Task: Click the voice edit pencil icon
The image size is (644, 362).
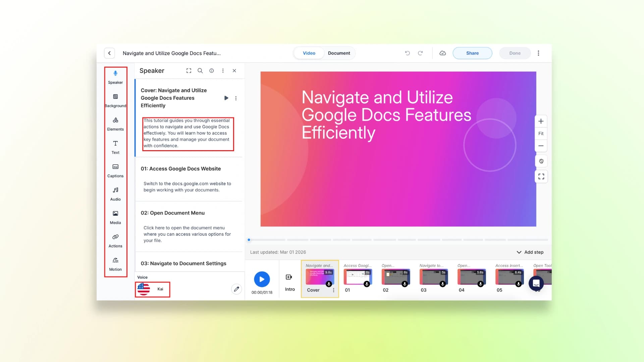Action: [236, 289]
